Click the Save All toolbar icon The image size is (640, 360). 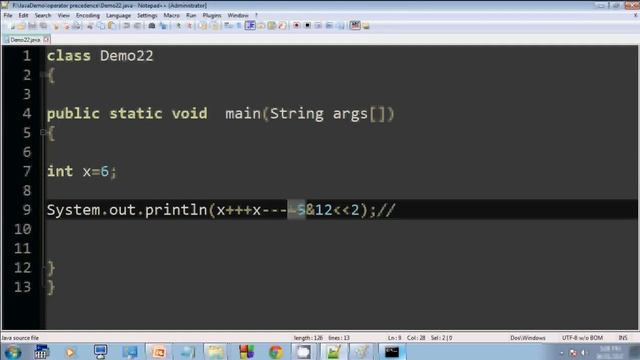[43, 26]
